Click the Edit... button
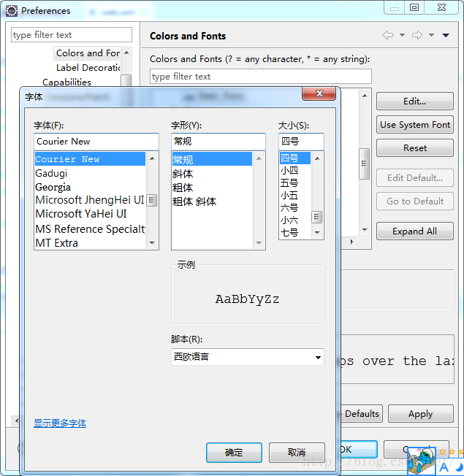Viewport: 464px width, 476px height. 415,101
